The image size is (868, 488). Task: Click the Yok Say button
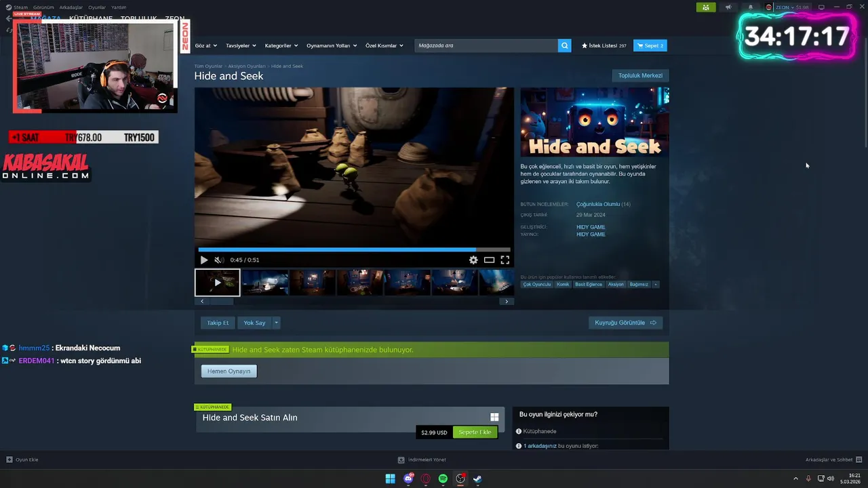point(254,323)
